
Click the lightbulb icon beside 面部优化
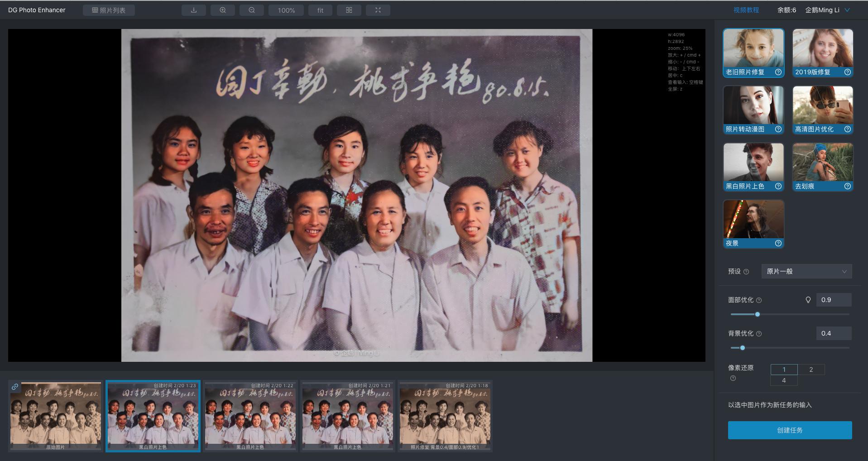[x=808, y=299]
